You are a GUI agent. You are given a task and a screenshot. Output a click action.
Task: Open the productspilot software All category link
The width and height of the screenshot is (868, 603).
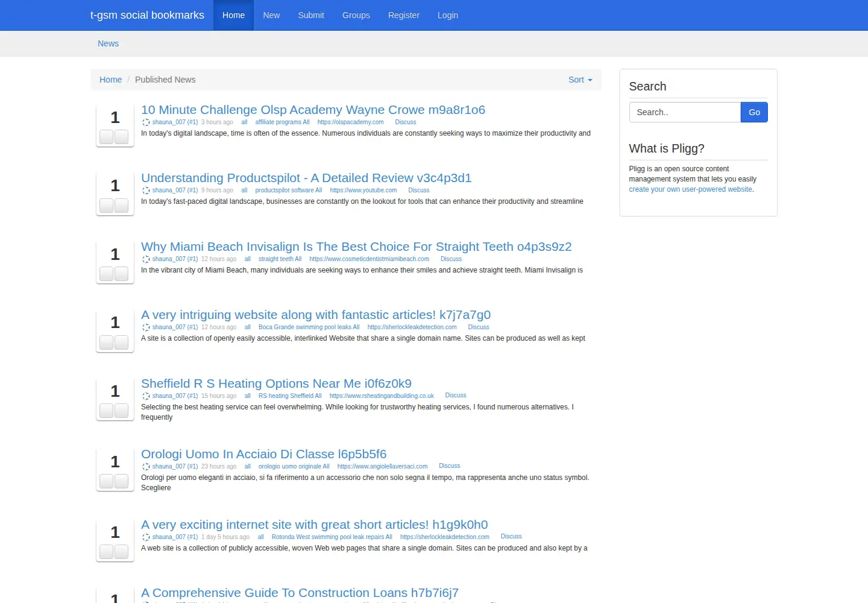coord(289,190)
